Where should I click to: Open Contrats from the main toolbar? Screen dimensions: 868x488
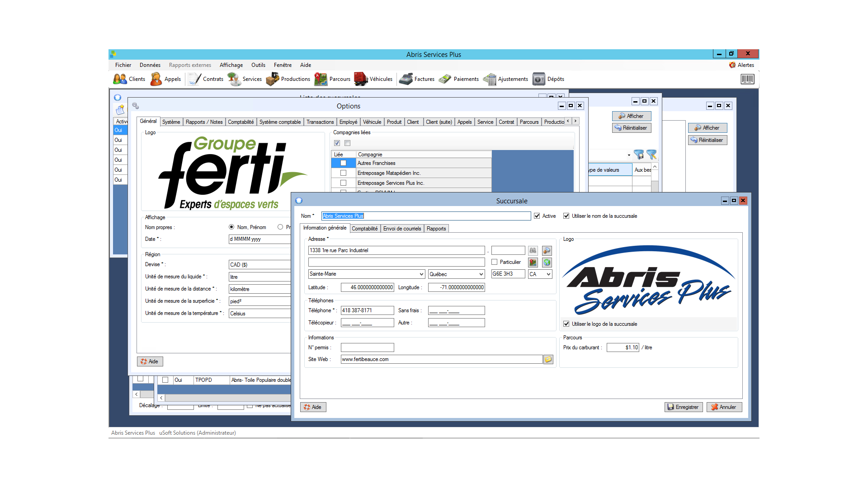tap(206, 79)
